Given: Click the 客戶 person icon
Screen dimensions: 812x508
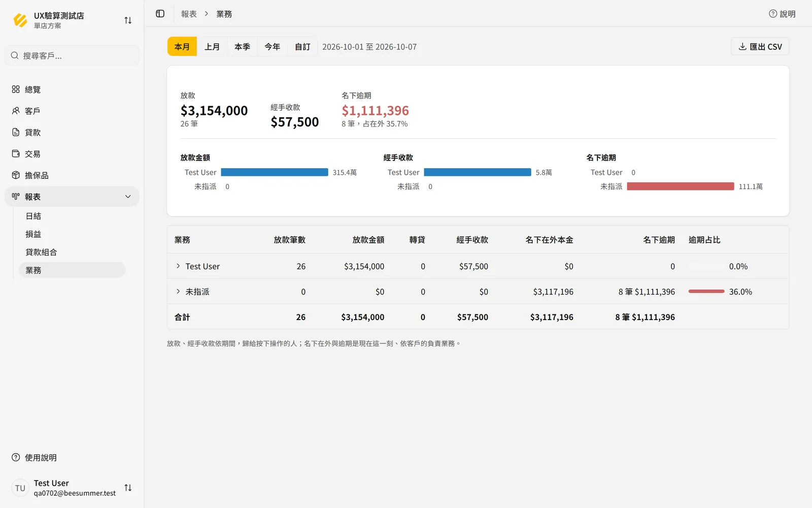Looking at the screenshot, I should tap(16, 111).
